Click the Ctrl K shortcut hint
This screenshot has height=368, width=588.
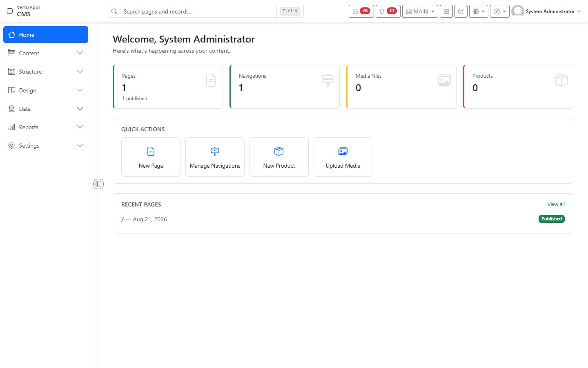click(x=290, y=11)
